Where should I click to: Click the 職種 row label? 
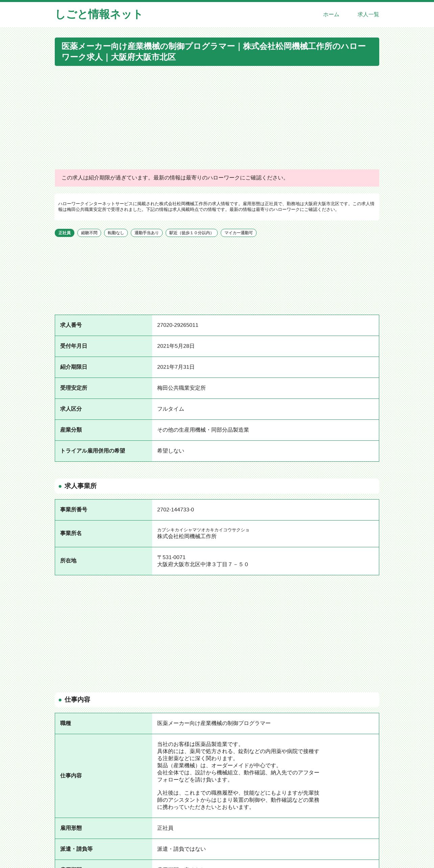click(x=66, y=723)
